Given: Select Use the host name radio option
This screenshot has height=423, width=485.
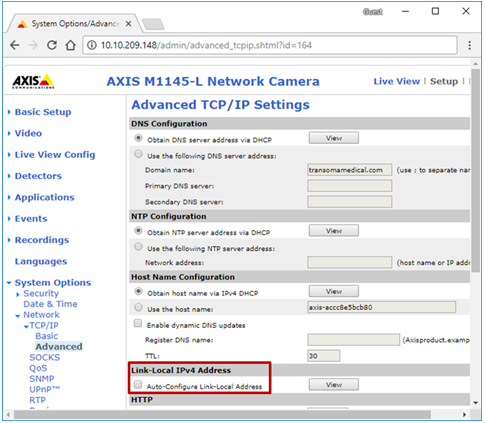Looking at the screenshot, I should click(x=138, y=307).
